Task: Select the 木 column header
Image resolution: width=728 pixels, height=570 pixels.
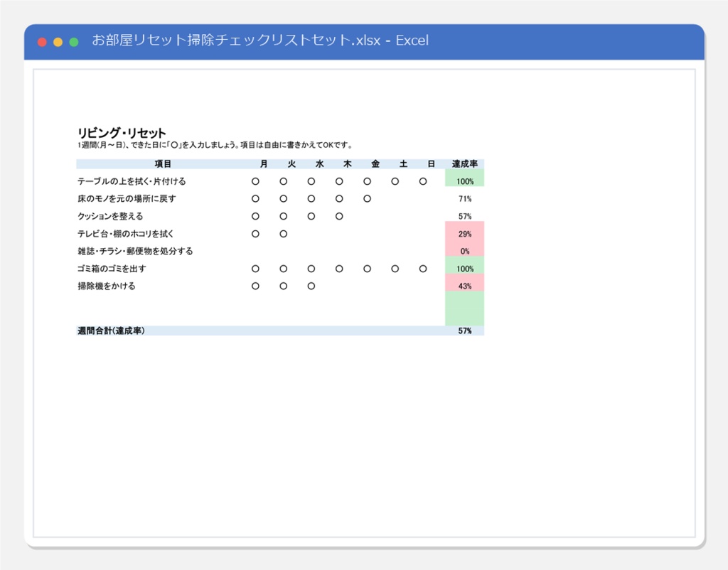Action: coord(347,164)
